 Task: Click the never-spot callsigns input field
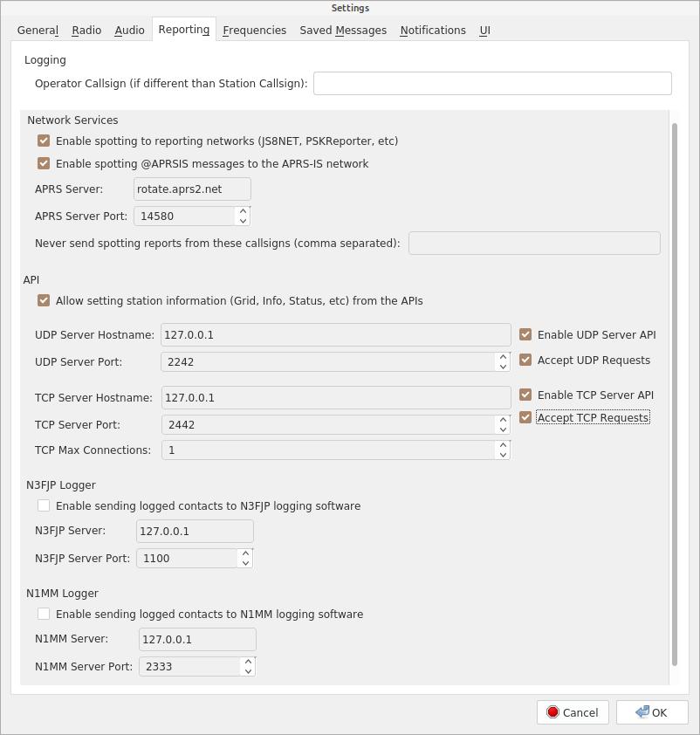point(535,243)
